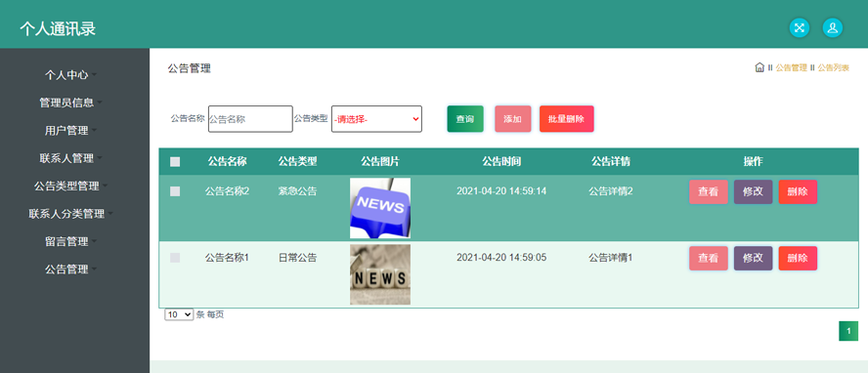Click 公告列表 breadcrumb link

(833, 68)
